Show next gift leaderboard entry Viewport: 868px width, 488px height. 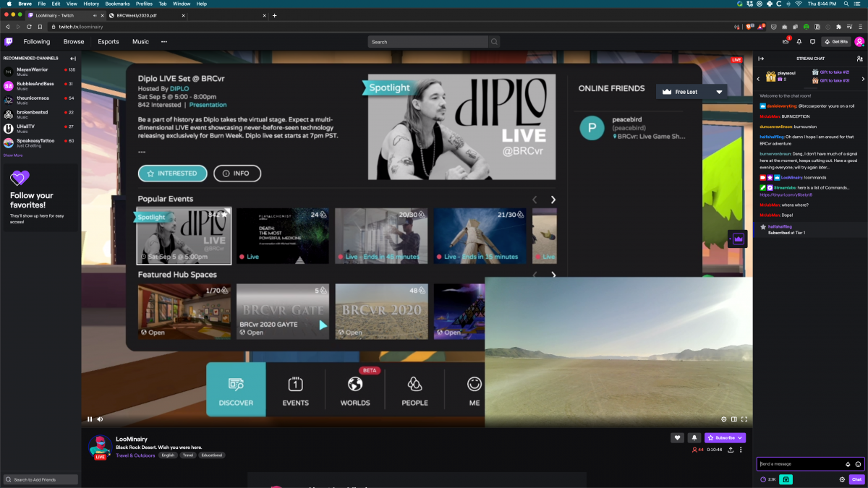coord(863,79)
